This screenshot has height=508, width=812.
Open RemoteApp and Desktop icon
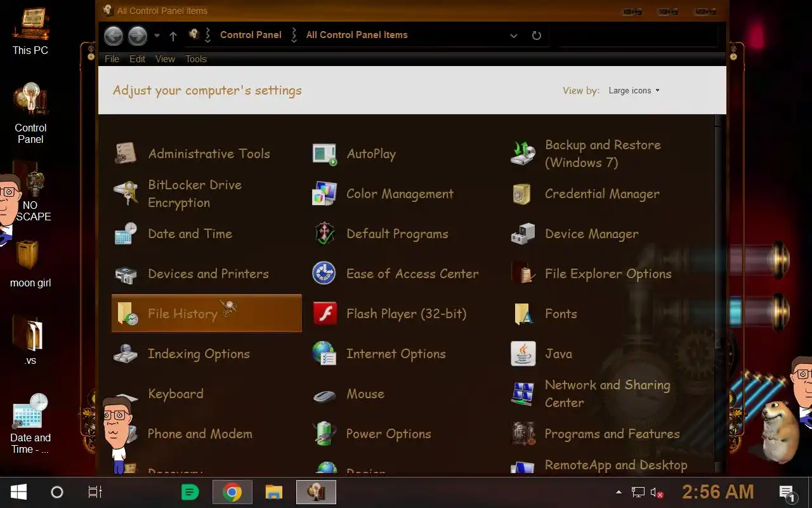pyautogui.click(x=523, y=467)
